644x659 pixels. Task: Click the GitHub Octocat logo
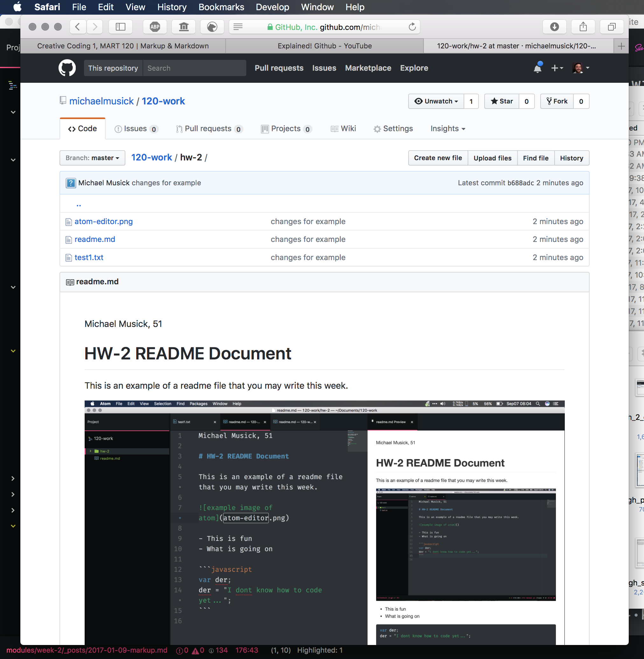point(67,68)
